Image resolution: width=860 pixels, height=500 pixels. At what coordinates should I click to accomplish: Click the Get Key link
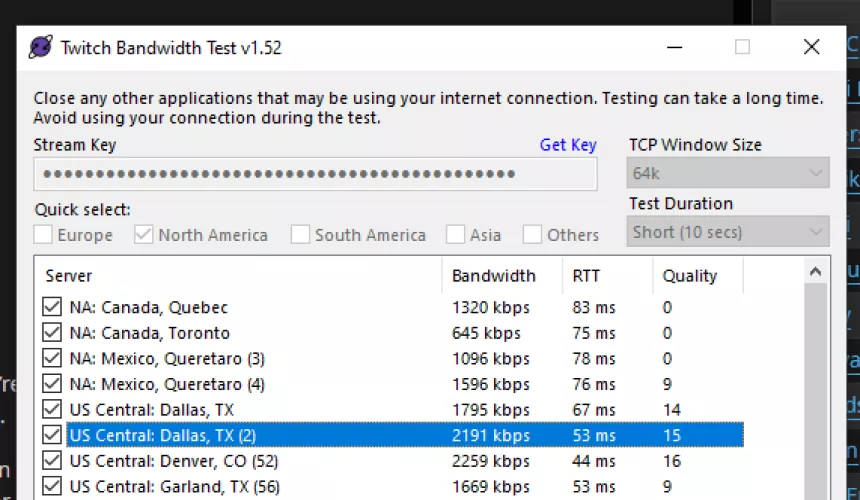567,145
